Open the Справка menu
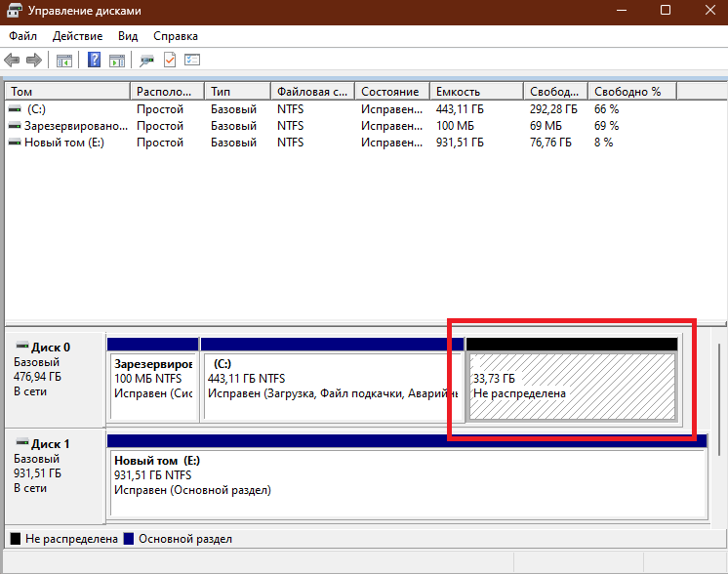 (176, 36)
